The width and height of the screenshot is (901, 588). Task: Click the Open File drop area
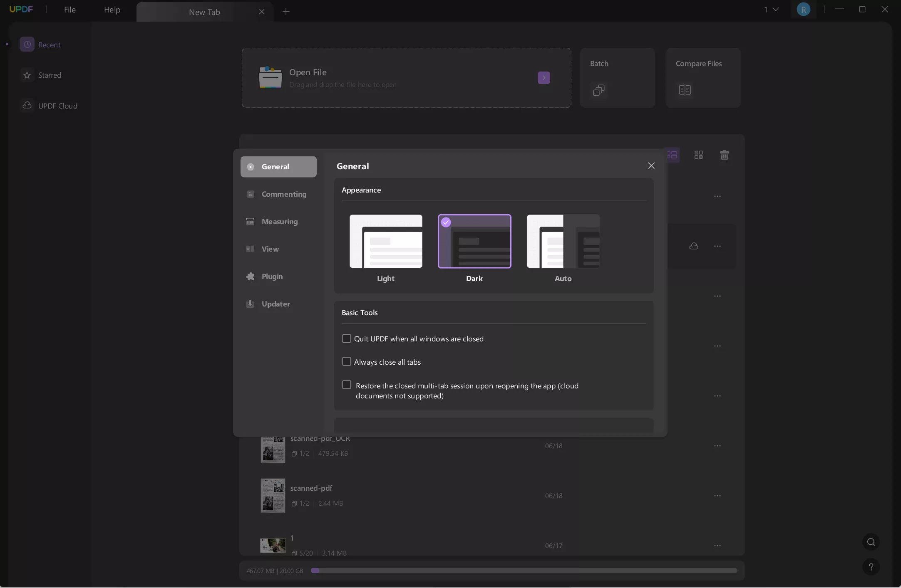(406, 78)
